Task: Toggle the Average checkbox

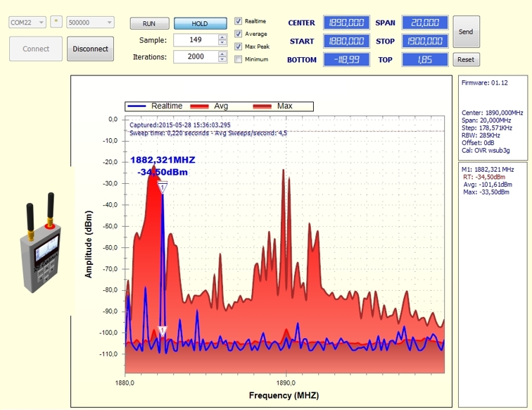Action: tap(238, 34)
